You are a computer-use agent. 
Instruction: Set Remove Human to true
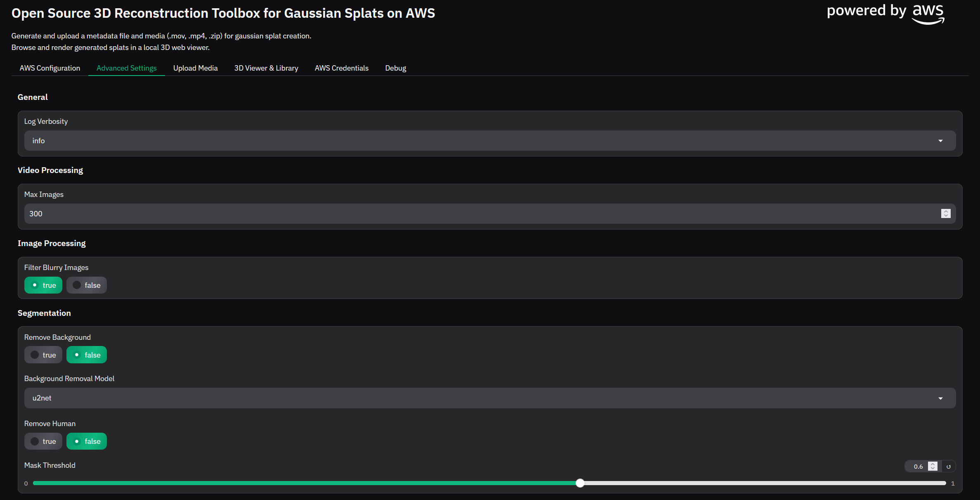[x=43, y=441]
